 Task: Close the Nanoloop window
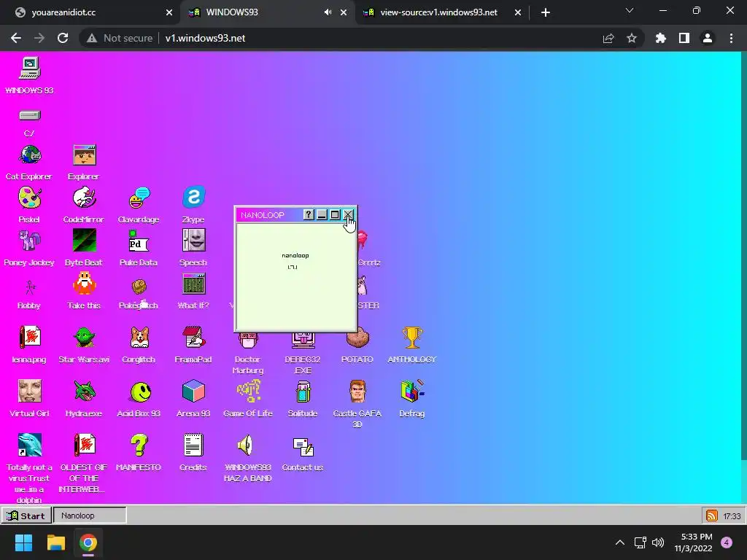pos(348,215)
